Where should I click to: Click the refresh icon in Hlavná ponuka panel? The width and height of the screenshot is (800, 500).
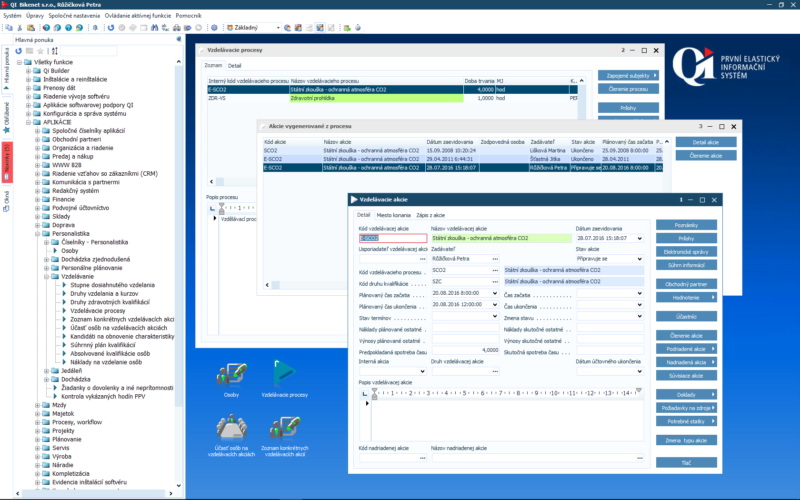pos(18,50)
